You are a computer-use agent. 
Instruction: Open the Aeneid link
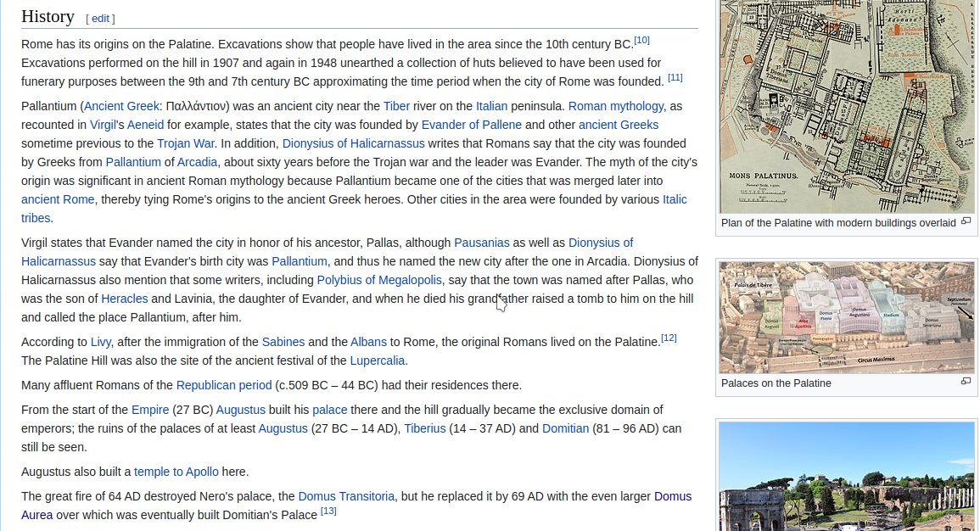pos(145,125)
